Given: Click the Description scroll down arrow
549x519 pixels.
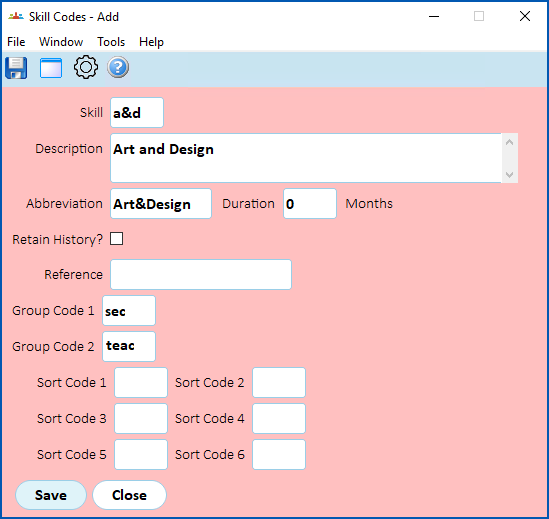Looking at the screenshot, I should click(509, 174).
